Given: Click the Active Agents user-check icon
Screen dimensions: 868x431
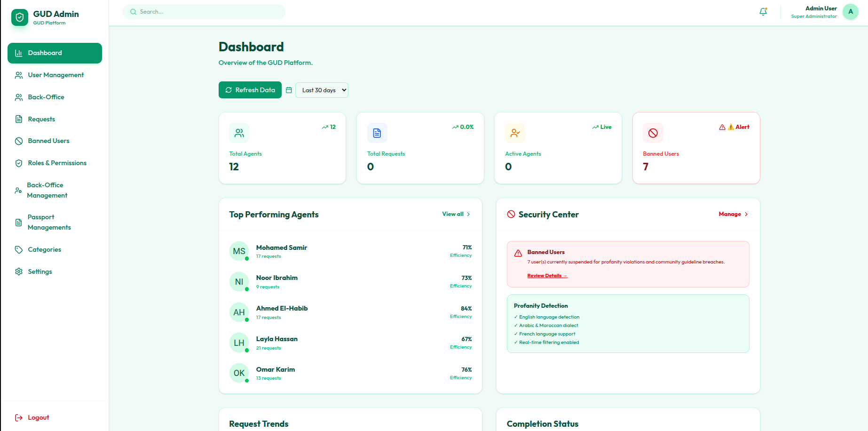Looking at the screenshot, I should click(515, 133).
